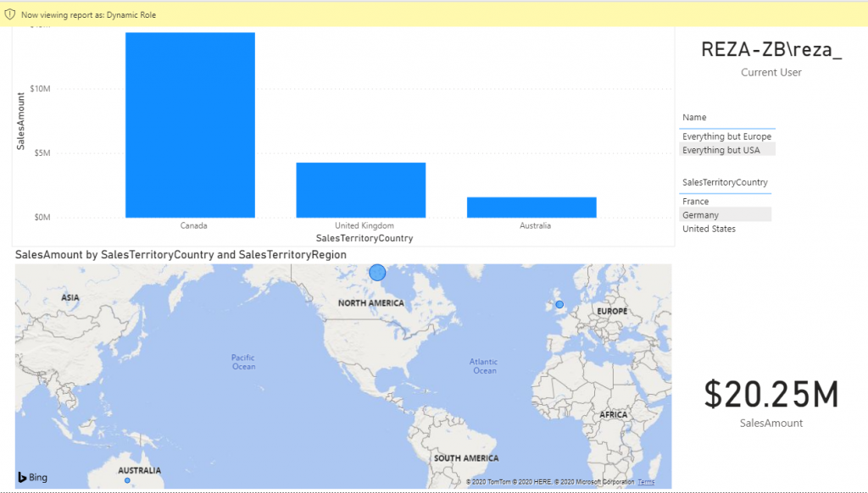The height and width of the screenshot is (493, 868).
Task: Click the Bing logo on the map
Action: pos(32,478)
